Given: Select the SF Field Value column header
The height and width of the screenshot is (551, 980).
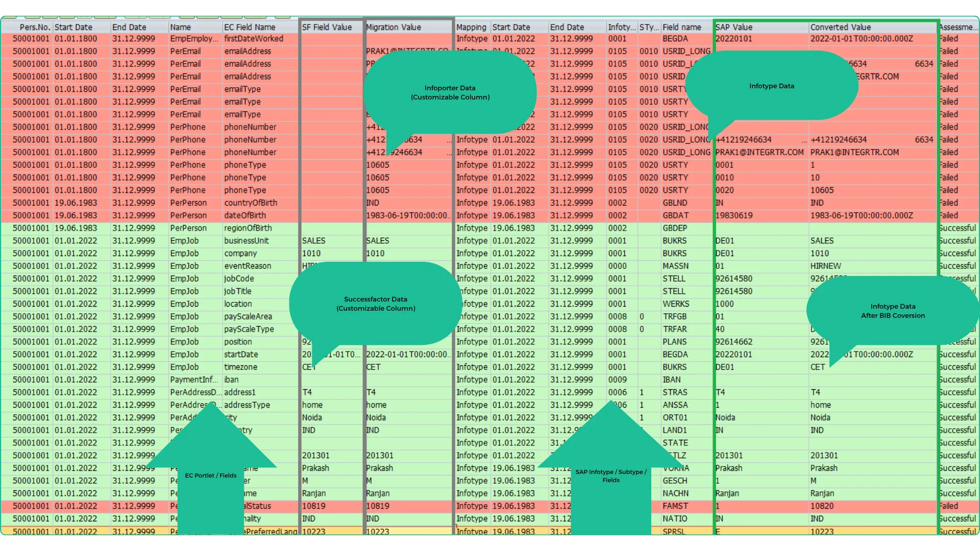Looking at the screenshot, I should [x=332, y=27].
